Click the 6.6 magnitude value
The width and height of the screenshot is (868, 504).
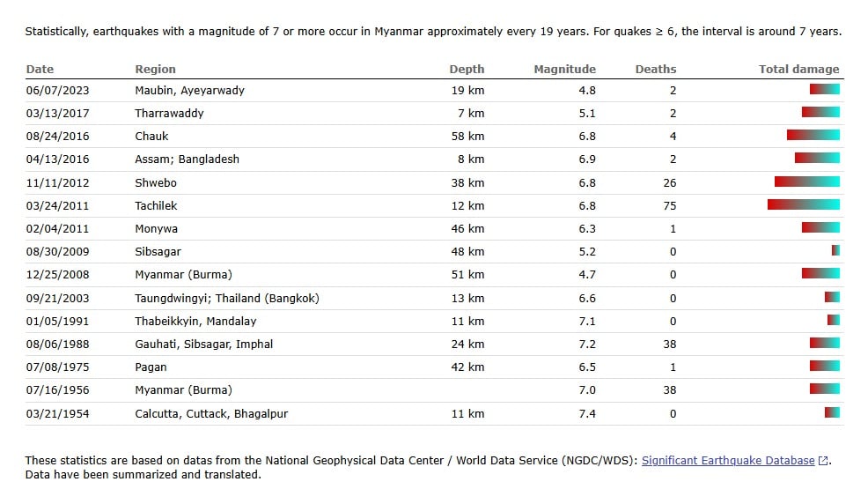587,298
